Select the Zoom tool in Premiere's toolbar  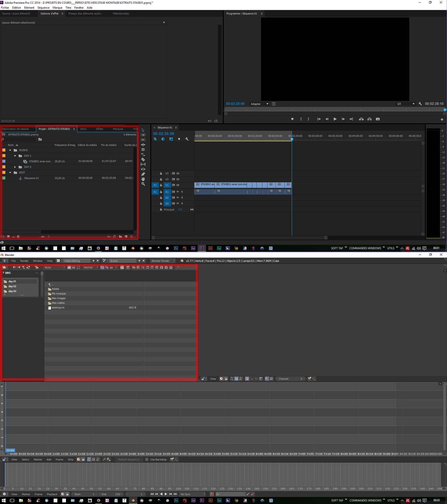(x=143, y=184)
